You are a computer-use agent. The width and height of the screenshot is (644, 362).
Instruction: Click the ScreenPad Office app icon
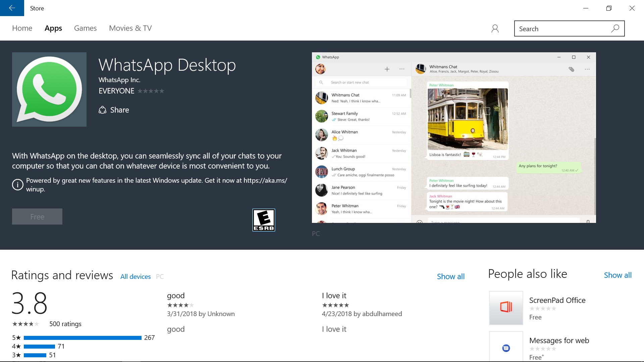pyautogui.click(x=506, y=308)
